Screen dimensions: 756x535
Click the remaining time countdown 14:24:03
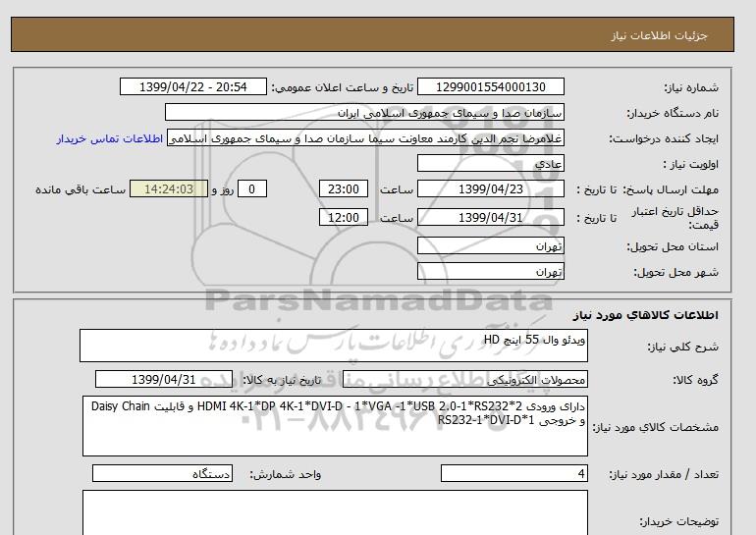click(x=167, y=189)
